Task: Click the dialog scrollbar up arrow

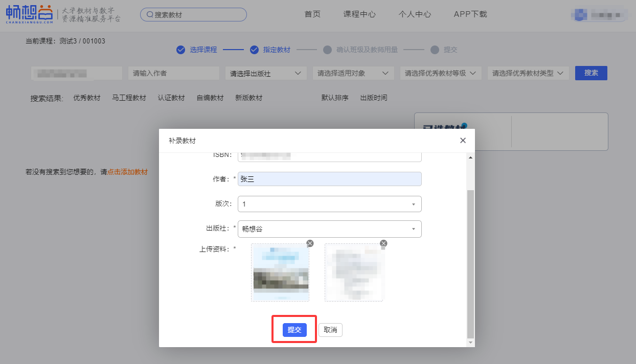Action: pyautogui.click(x=471, y=157)
